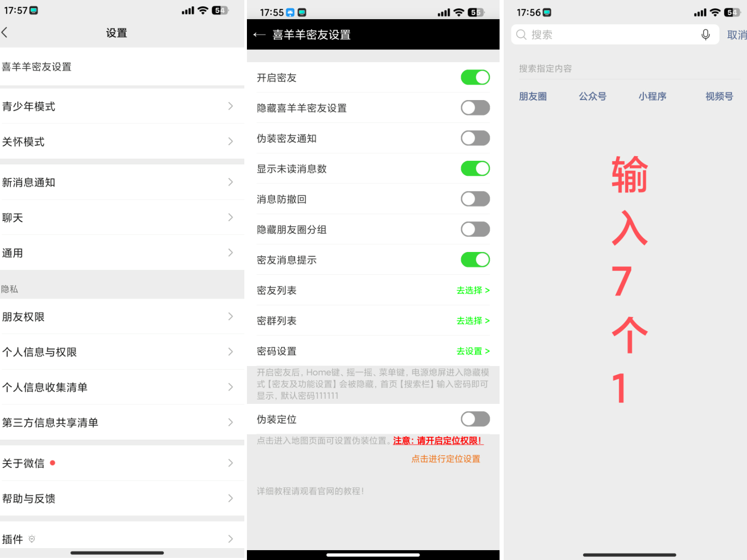This screenshot has width=747, height=560.
Task: Enable the 伪装定位 switch
Action: tap(475, 419)
